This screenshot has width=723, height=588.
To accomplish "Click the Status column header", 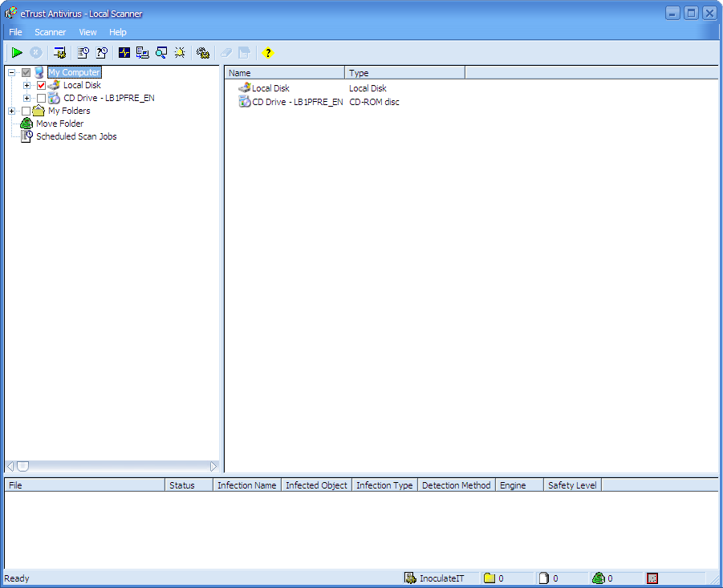I will coord(189,485).
